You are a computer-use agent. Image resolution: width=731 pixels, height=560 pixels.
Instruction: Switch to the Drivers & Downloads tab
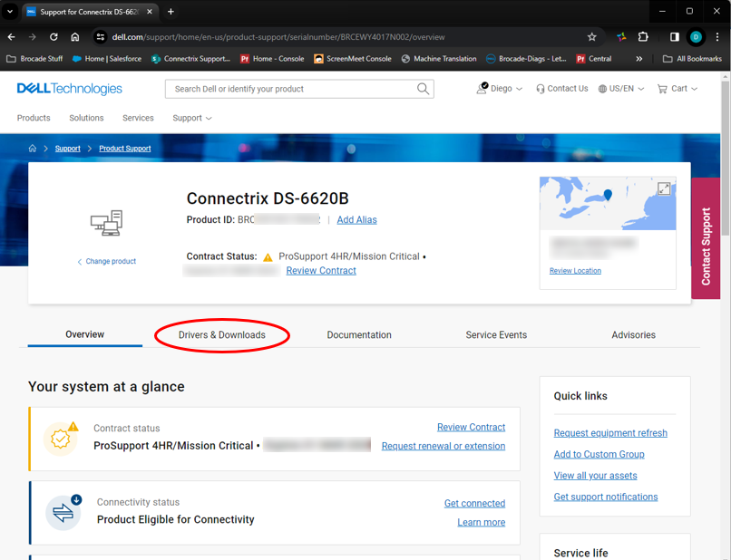[221, 334]
